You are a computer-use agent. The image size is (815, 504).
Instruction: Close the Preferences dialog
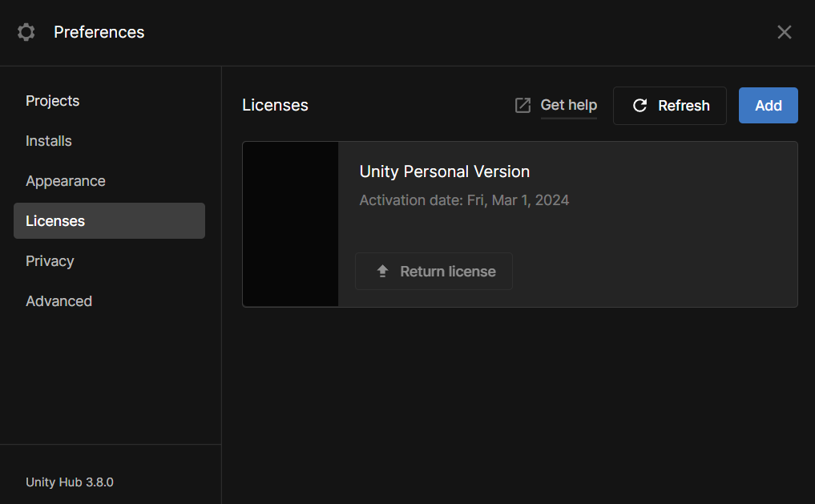785,32
